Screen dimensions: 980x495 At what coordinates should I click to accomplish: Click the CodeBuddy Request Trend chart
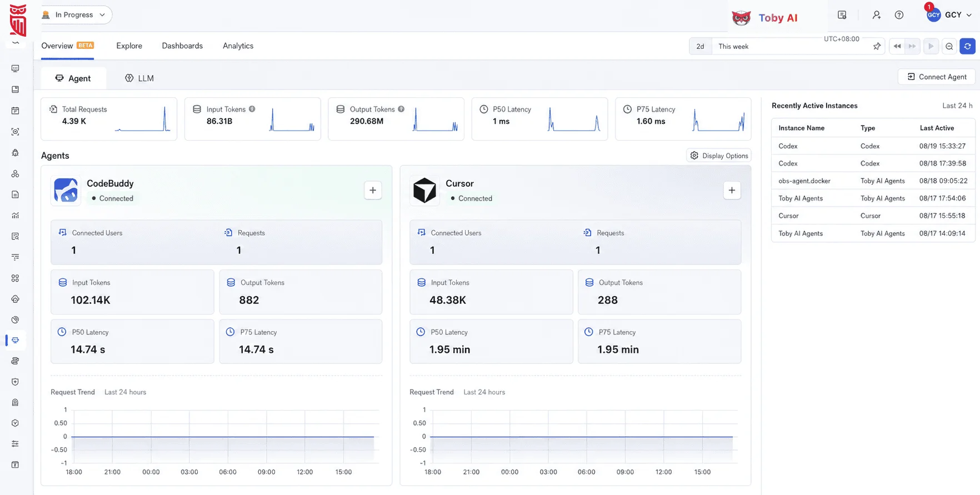217,441
